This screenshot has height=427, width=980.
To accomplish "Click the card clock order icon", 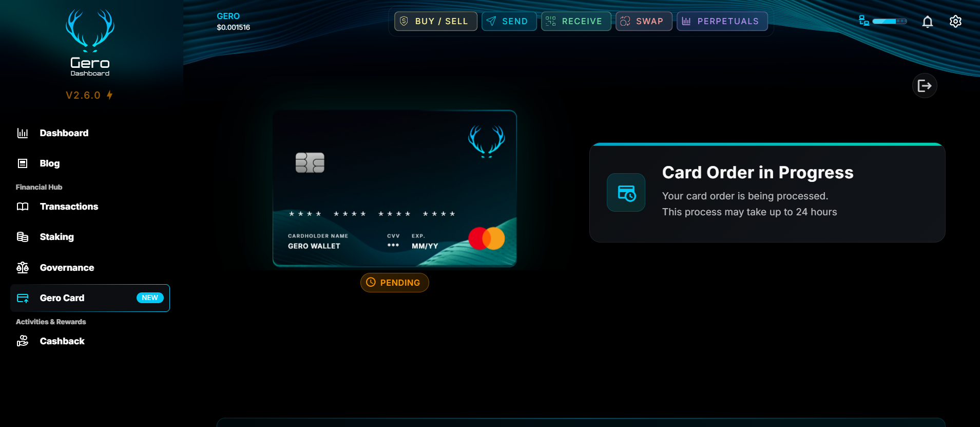I will 626,193.
